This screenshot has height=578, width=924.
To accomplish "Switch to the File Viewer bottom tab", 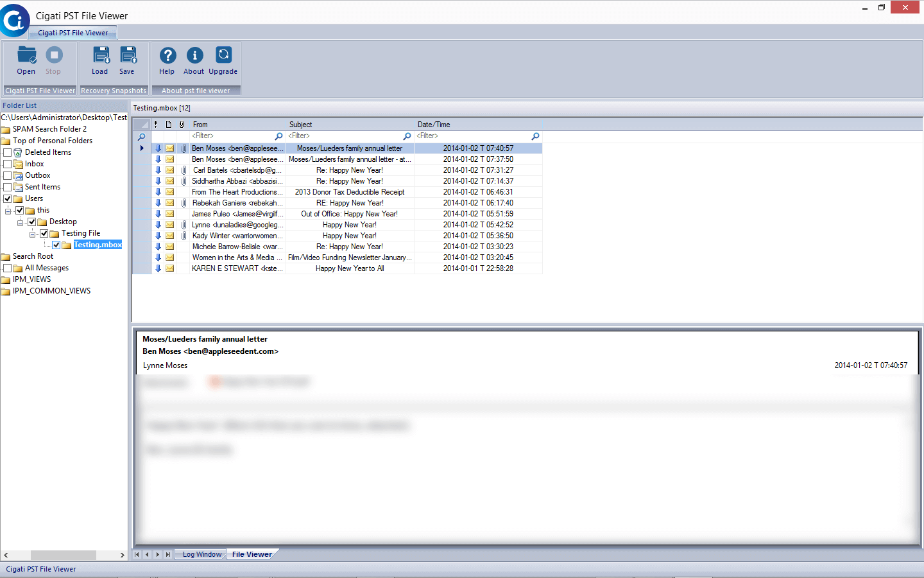I will click(x=252, y=554).
